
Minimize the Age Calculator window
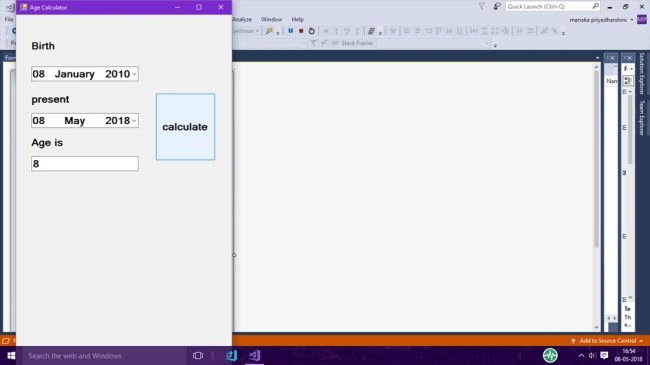(177, 7)
